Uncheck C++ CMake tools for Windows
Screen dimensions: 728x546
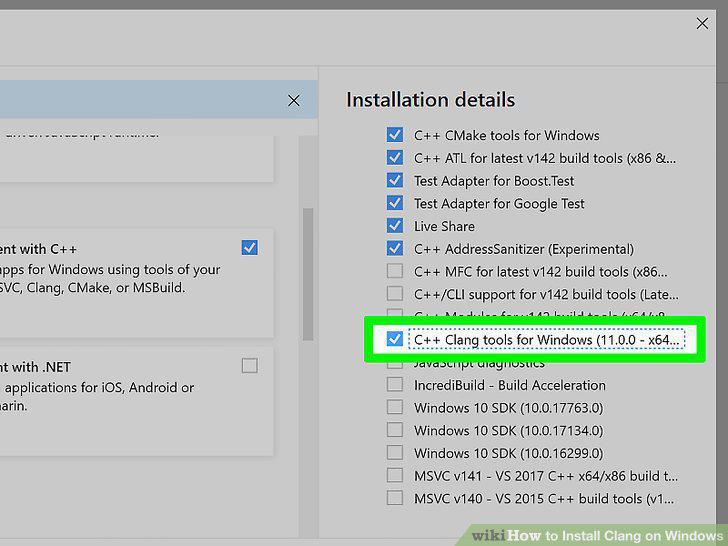395,135
